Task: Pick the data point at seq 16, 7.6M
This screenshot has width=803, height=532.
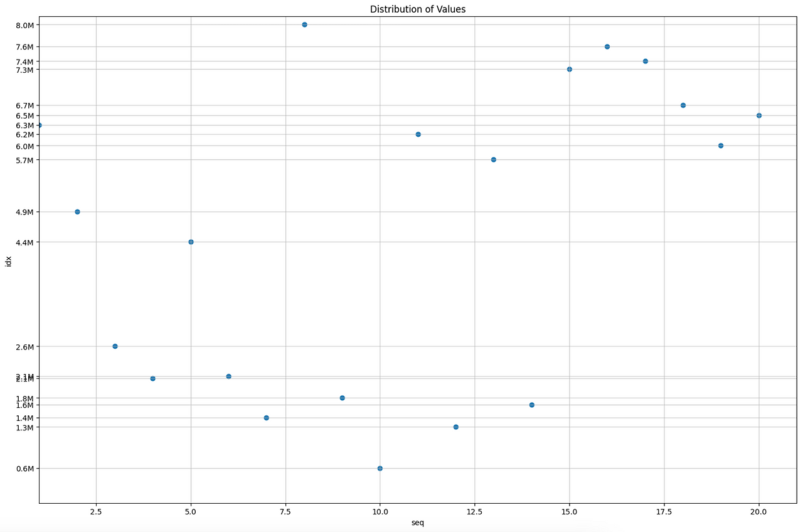Action: click(x=607, y=46)
